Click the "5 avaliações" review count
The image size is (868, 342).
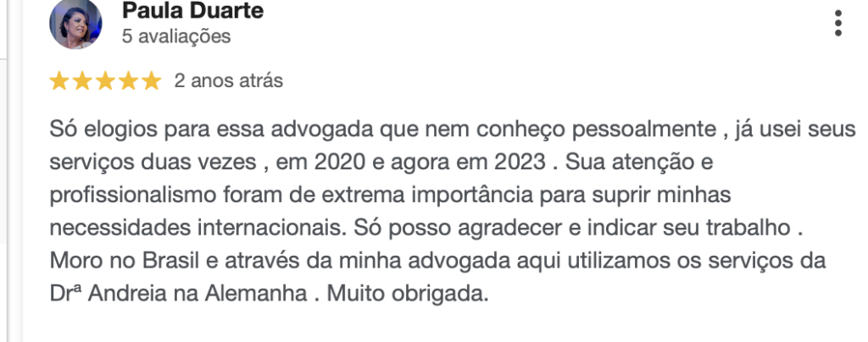coord(176,36)
